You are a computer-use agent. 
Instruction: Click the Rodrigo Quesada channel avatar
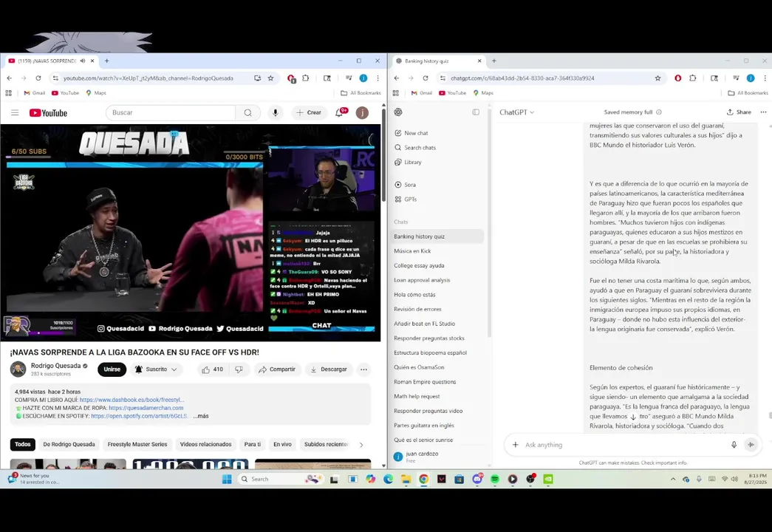click(18, 369)
